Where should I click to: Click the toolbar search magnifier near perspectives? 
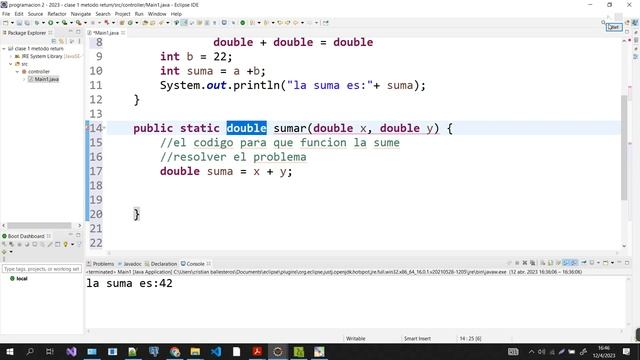point(603,22)
